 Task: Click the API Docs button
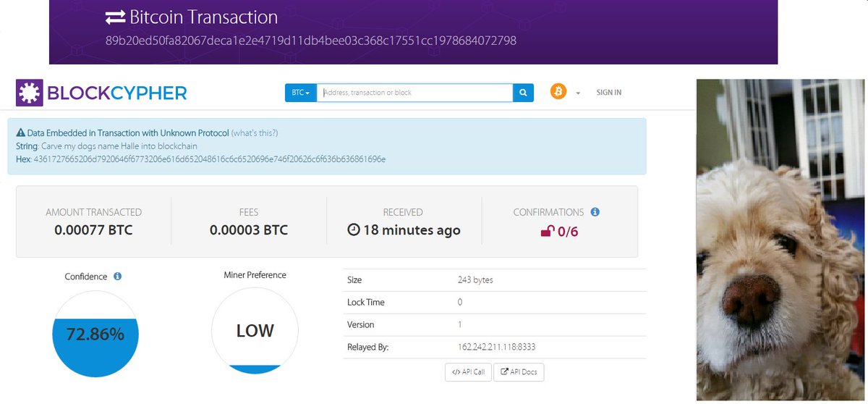pos(519,372)
